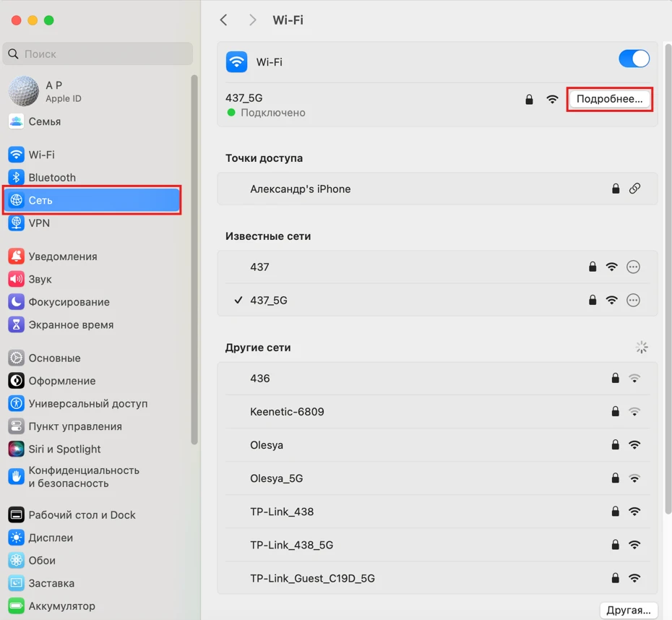Click the Пункт управления icon

17,426
